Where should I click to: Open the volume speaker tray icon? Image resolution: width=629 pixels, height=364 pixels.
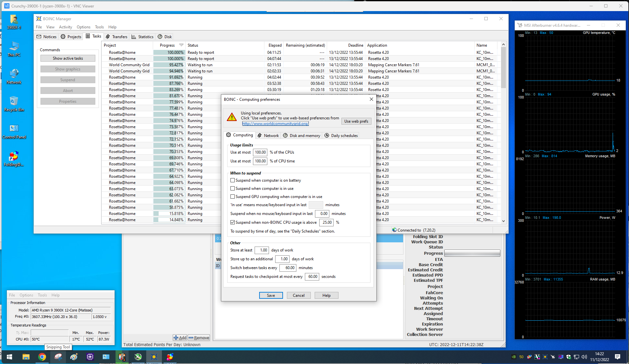(584, 357)
